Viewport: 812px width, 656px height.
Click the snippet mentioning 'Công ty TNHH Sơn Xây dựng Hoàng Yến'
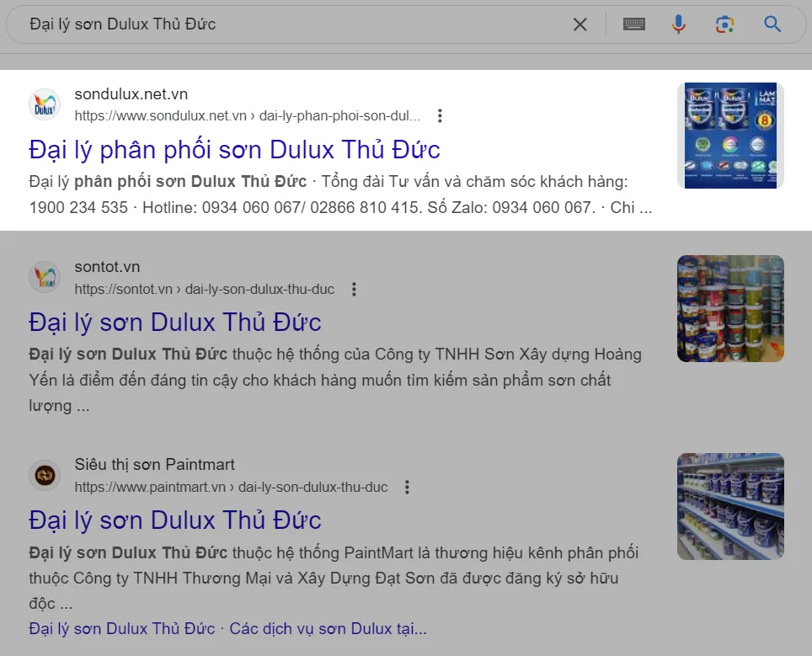pyautogui.click(x=335, y=380)
